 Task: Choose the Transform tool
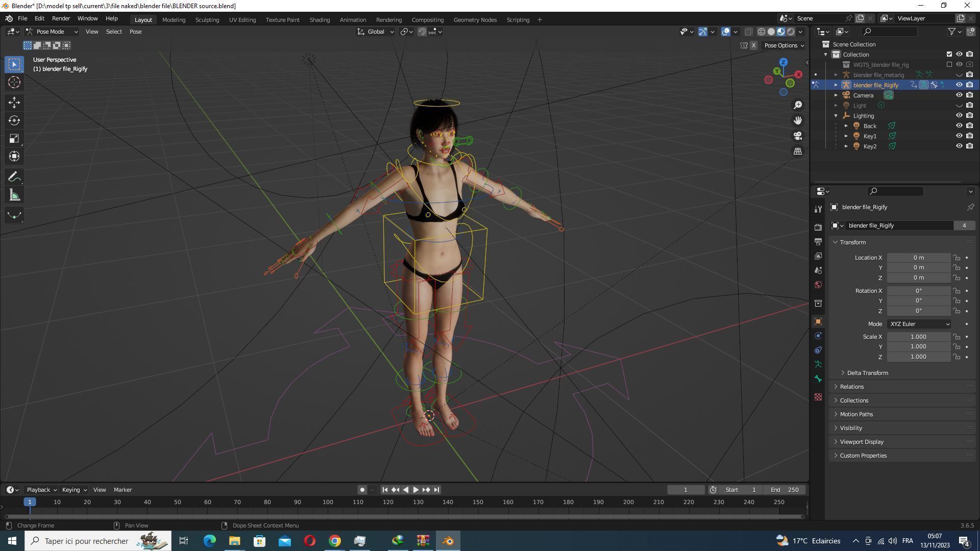point(14,157)
